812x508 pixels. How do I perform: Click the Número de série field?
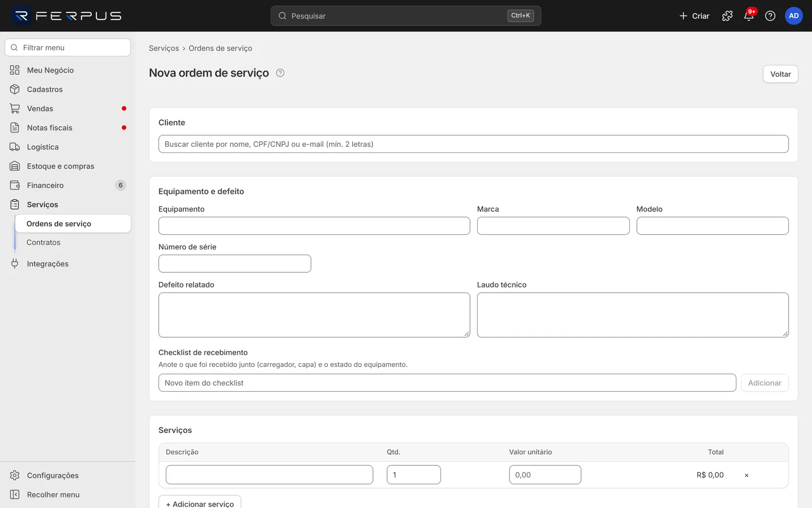point(235,264)
